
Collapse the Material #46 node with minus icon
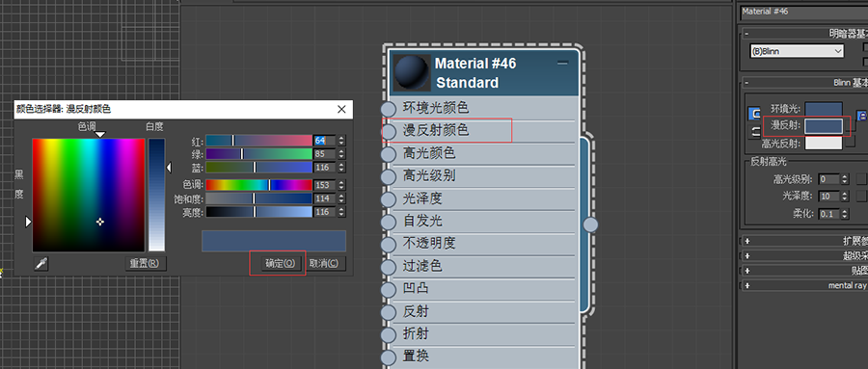click(x=562, y=64)
